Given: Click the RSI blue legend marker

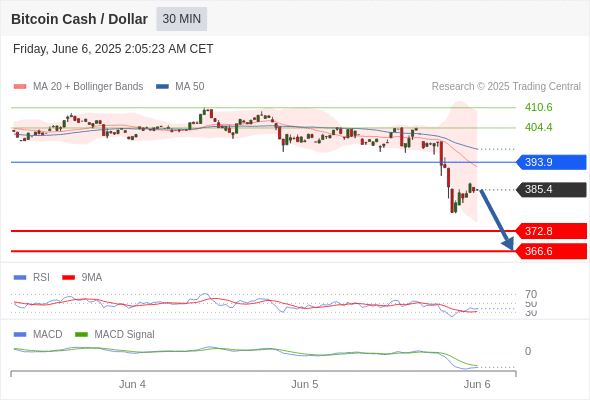Looking at the screenshot, I should (x=20, y=278).
